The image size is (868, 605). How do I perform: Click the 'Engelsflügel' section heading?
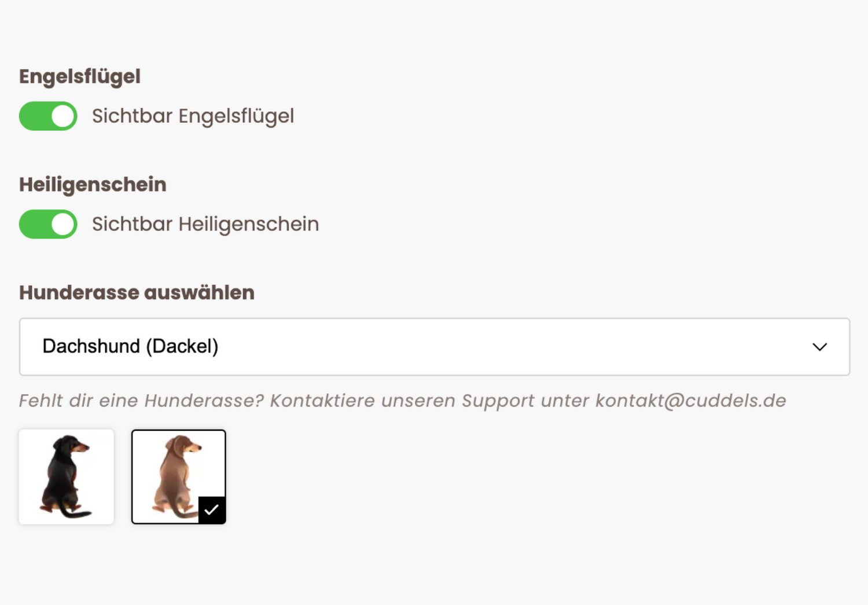coord(80,76)
